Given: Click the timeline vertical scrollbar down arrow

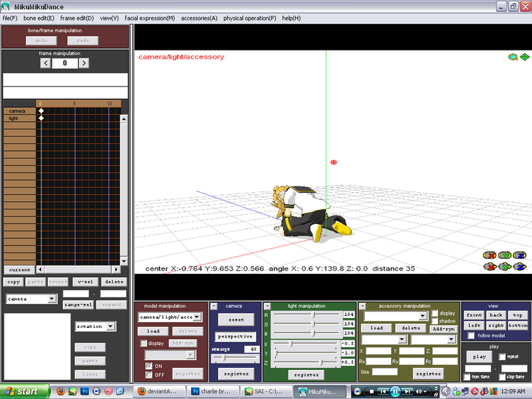Looking at the screenshot, I should (x=124, y=261).
